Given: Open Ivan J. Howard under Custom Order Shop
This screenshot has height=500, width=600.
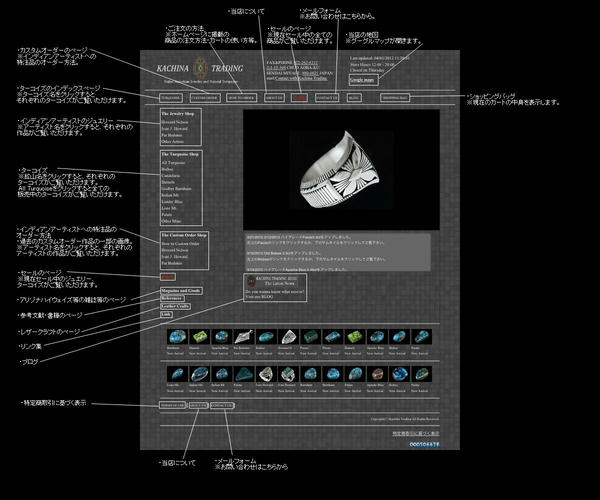Looking at the screenshot, I should pos(174,257).
